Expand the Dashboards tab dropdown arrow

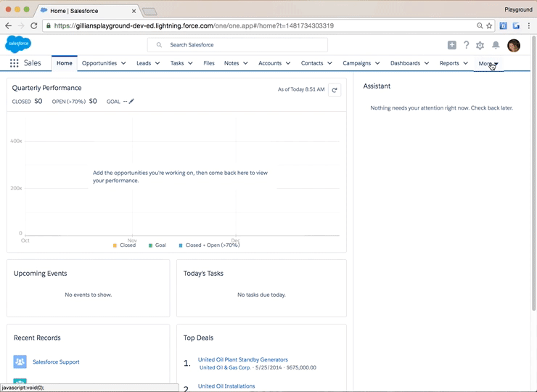pos(427,63)
